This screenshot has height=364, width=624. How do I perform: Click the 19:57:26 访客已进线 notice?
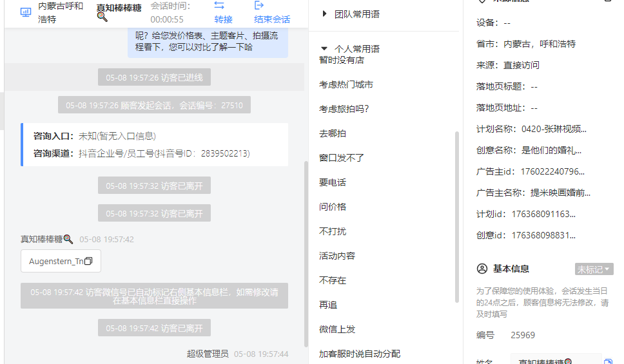[155, 77]
